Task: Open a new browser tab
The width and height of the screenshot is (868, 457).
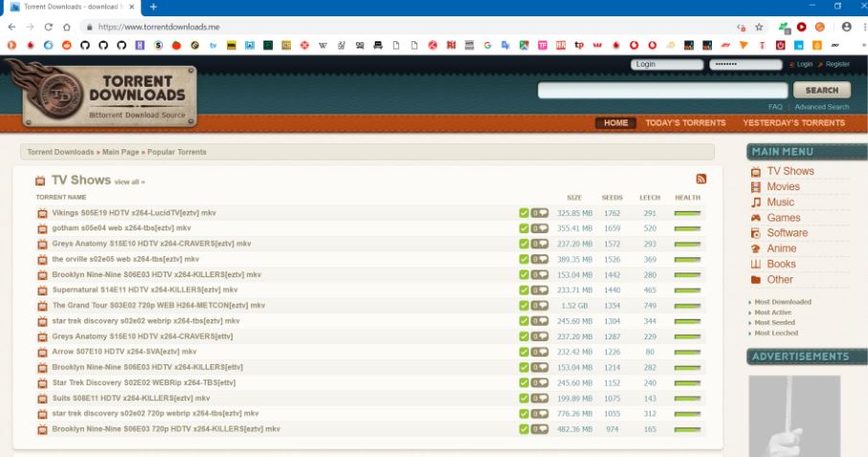Action: point(153,7)
